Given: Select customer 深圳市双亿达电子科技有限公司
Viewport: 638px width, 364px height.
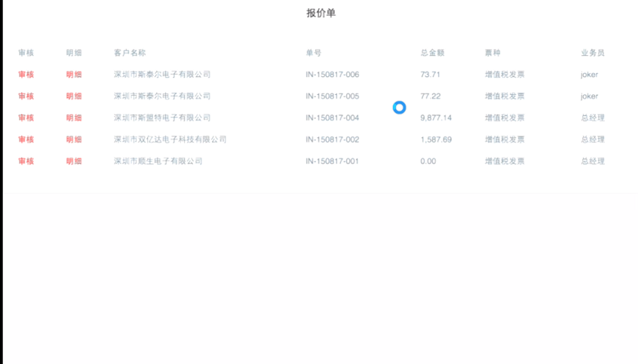Looking at the screenshot, I should (x=170, y=139).
